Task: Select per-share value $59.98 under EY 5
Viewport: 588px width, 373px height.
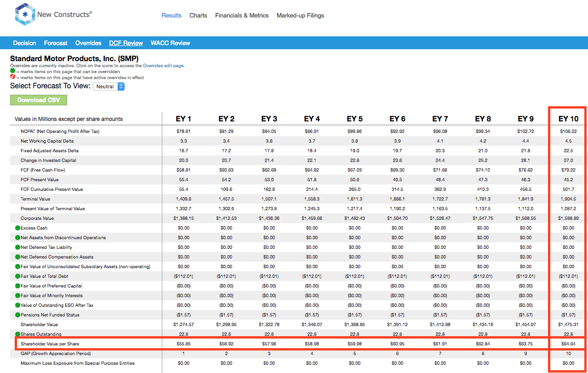Action: pos(354,344)
